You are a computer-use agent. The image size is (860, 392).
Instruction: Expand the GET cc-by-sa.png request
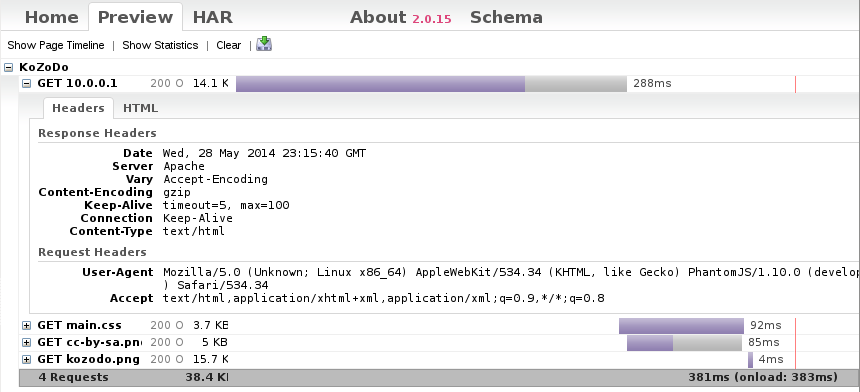tap(26, 343)
